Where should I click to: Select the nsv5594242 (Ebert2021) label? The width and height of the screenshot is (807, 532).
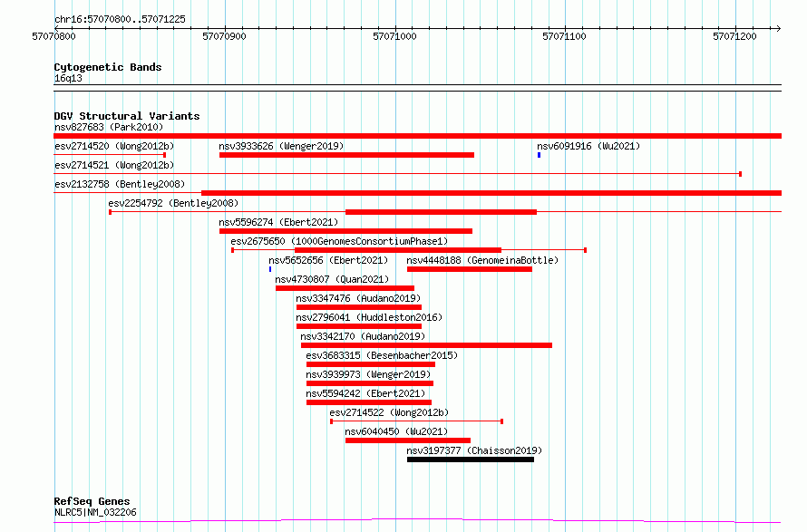click(365, 393)
